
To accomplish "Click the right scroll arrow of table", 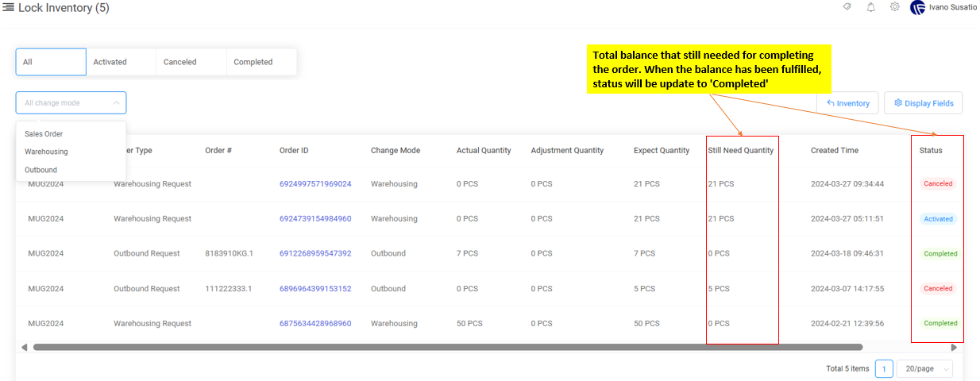I will tap(954, 347).
